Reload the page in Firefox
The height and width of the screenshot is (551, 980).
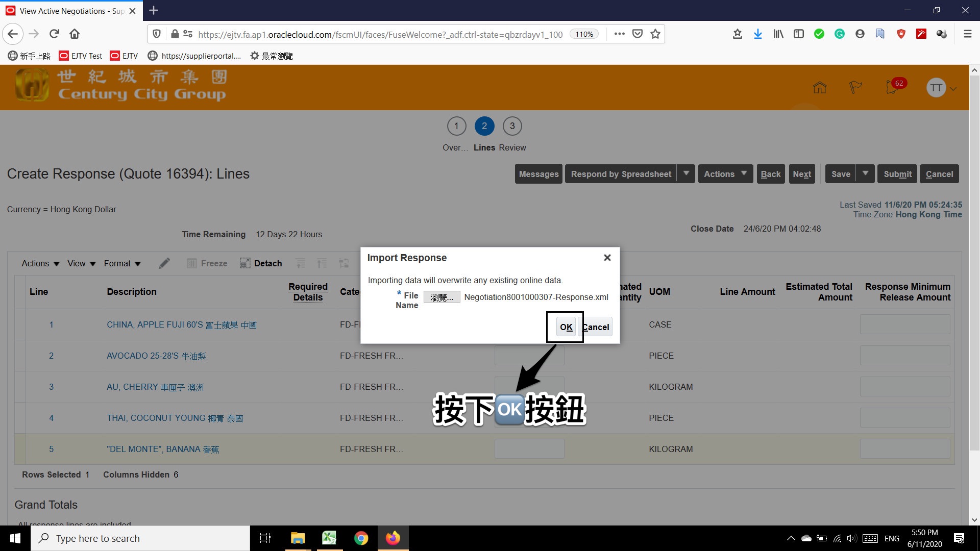54,34
